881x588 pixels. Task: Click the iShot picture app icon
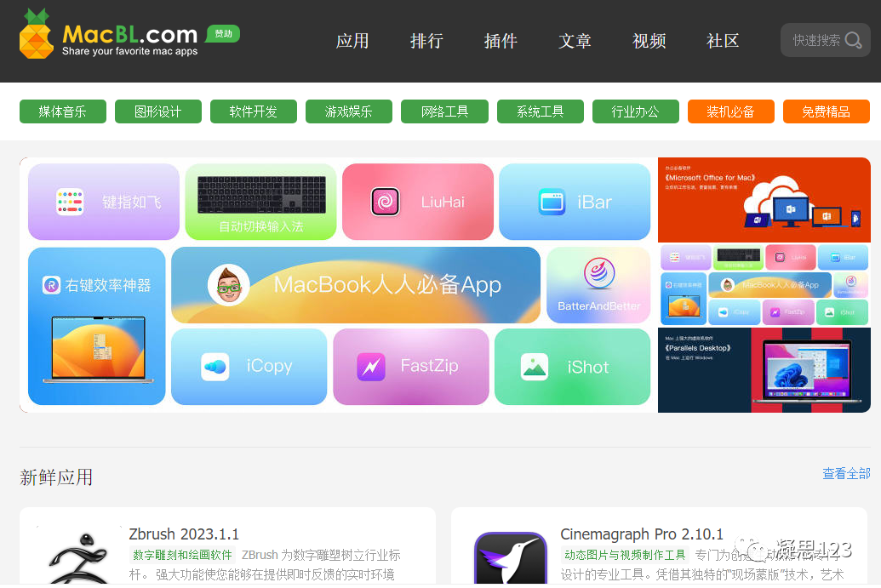[x=535, y=367]
